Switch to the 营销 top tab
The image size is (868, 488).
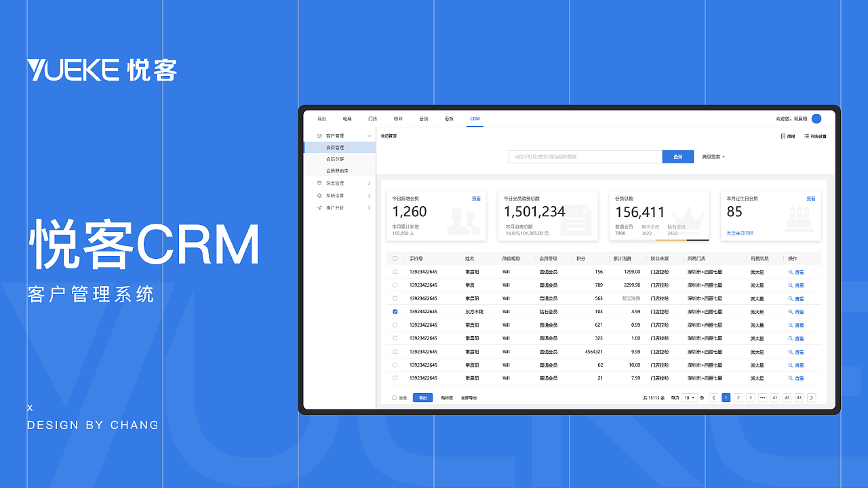click(424, 119)
